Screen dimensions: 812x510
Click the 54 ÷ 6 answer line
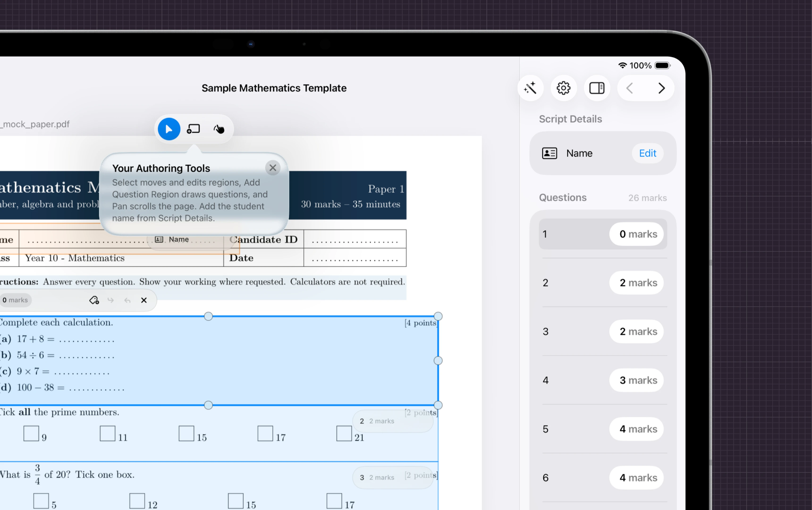[x=87, y=357]
